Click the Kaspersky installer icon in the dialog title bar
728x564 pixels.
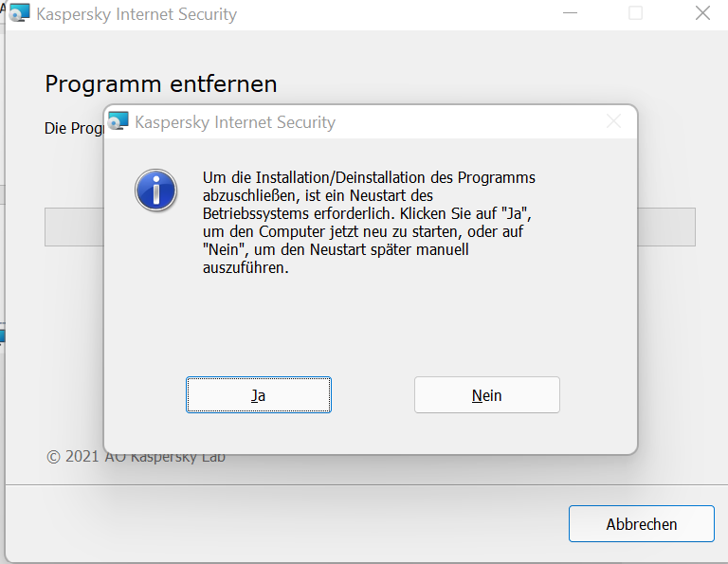pyautogui.click(x=118, y=121)
